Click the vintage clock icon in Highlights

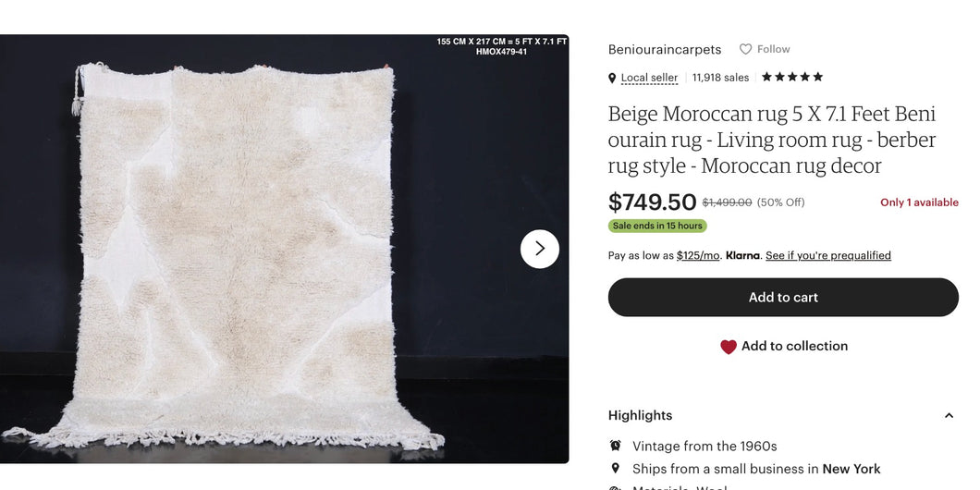pyautogui.click(x=615, y=446)
